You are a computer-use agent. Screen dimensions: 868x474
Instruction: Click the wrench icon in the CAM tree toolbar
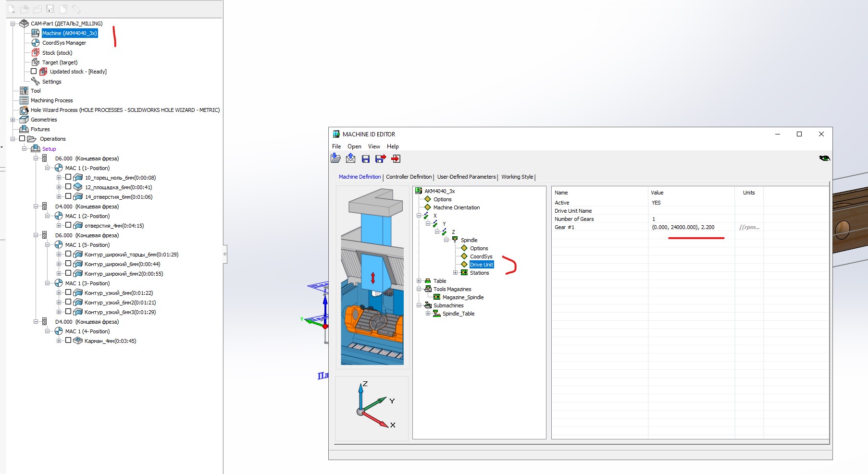tap(76, 9)
